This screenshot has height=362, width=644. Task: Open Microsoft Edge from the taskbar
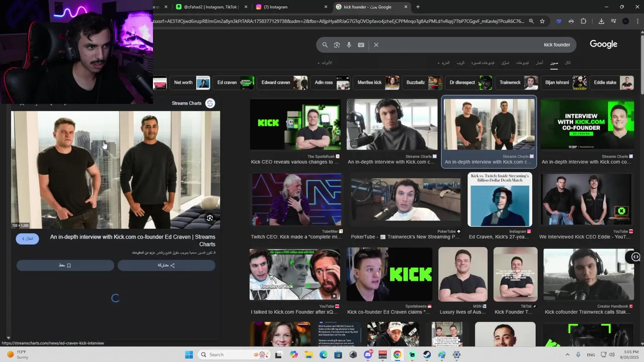tap(324, 354)
